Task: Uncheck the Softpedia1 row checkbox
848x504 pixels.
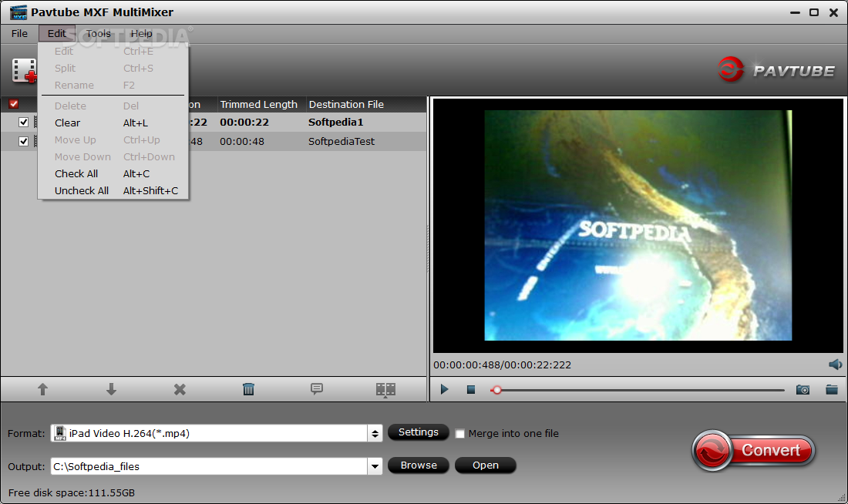Action: click(23, 123)
